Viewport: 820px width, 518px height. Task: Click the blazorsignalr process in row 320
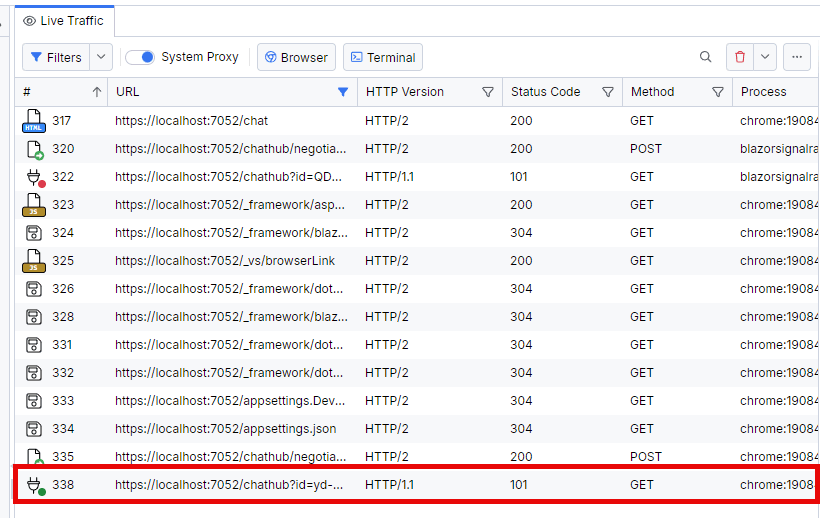pyautogui.click(x=779, y=149)
